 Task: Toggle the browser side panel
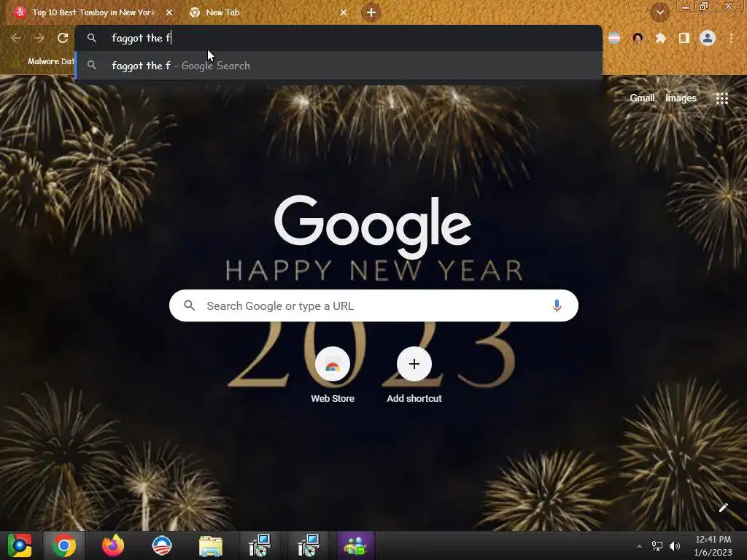pos(684,38)
